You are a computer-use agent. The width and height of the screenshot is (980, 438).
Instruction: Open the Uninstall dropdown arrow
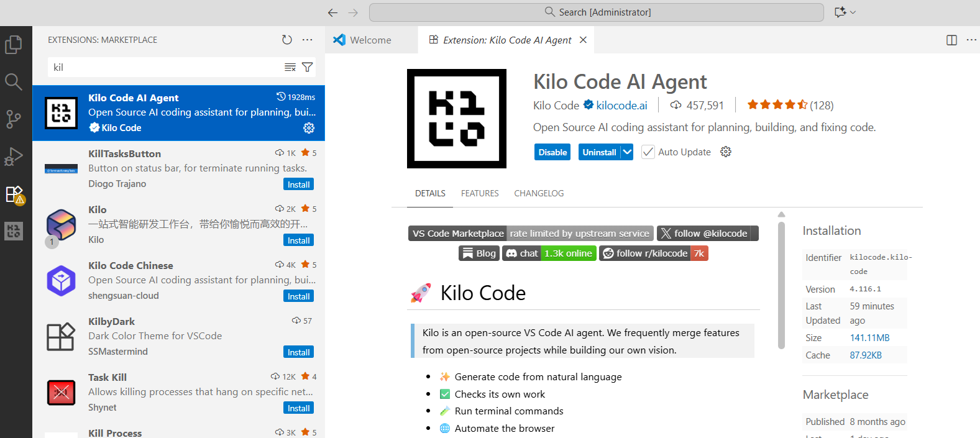[627, 152]
